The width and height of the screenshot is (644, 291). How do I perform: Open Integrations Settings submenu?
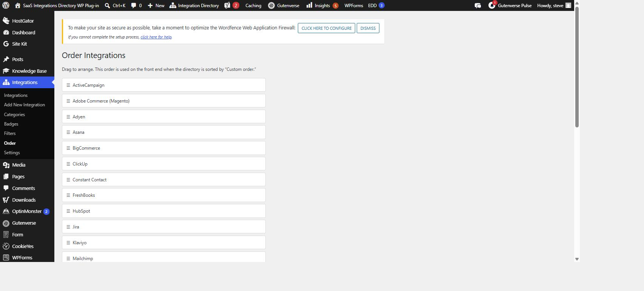tap(12, 153)
